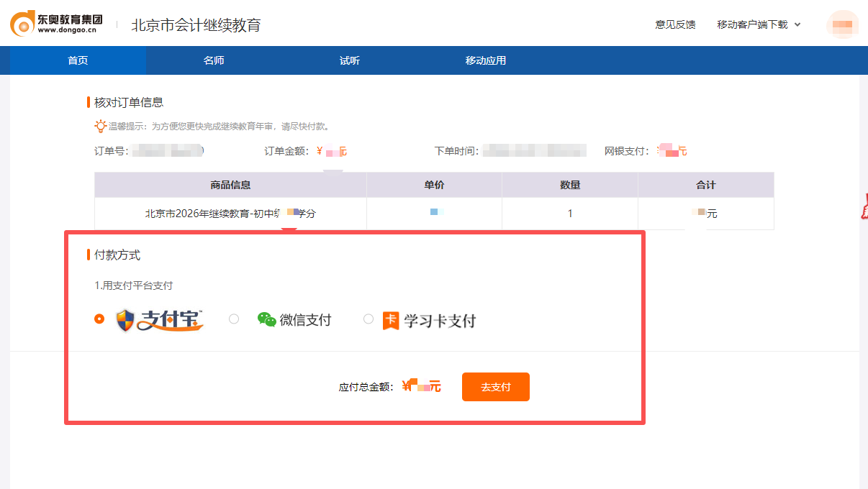Select the 学习卡支付 radio button
Screen dimensions: 868x489
pos(369,319)
